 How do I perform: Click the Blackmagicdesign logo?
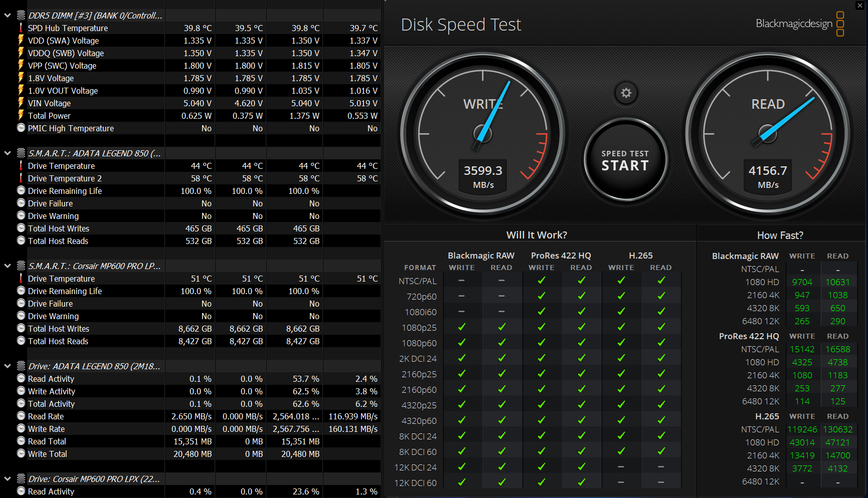(800, 24)
